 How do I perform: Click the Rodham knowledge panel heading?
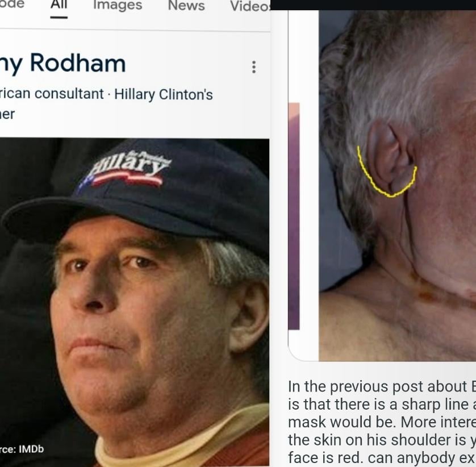pyautogui.click(x=63, y=64)
